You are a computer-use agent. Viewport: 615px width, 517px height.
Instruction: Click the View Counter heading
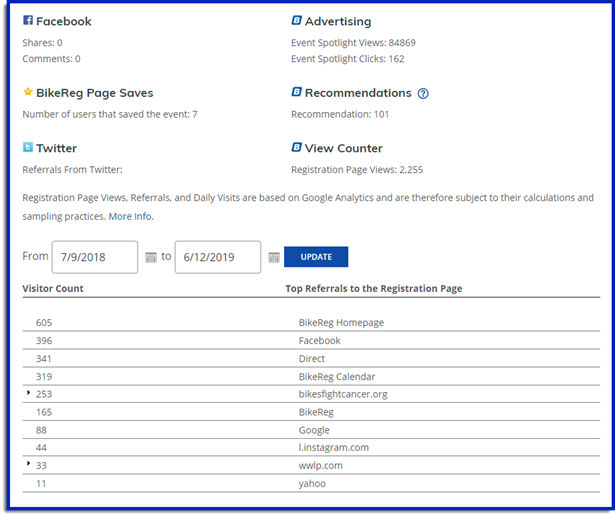[x=344, y=148]
